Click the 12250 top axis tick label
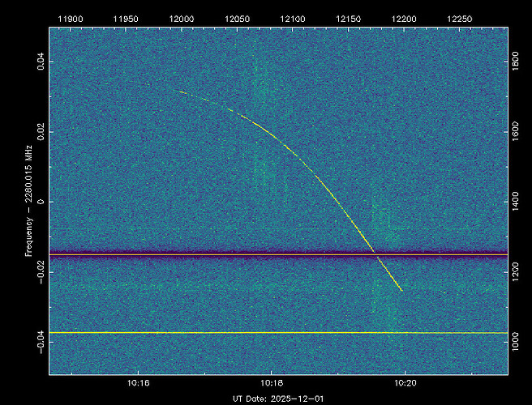 pyautogui.click(x=459, y=18)
